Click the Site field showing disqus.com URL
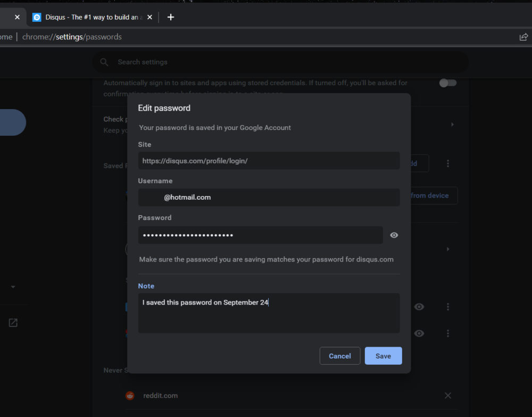 tap(269, 161)
